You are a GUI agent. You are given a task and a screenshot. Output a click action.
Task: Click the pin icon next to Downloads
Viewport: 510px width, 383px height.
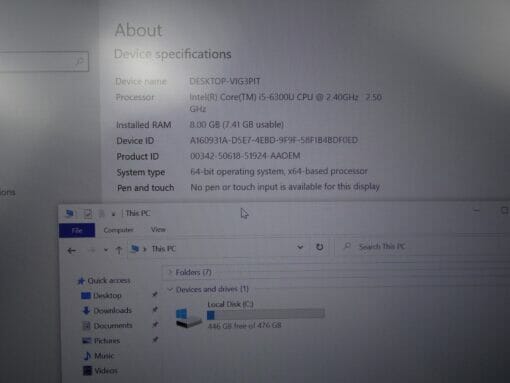coord(155,309)
